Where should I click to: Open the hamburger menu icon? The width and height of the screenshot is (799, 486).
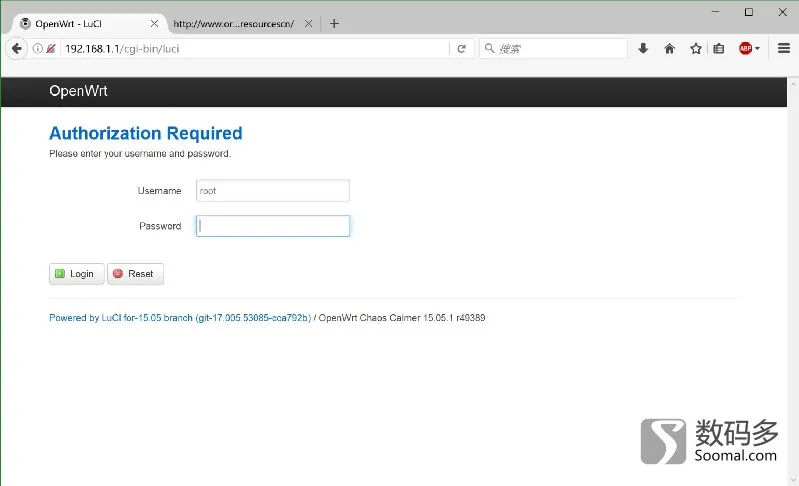click(x=784, y=48)
